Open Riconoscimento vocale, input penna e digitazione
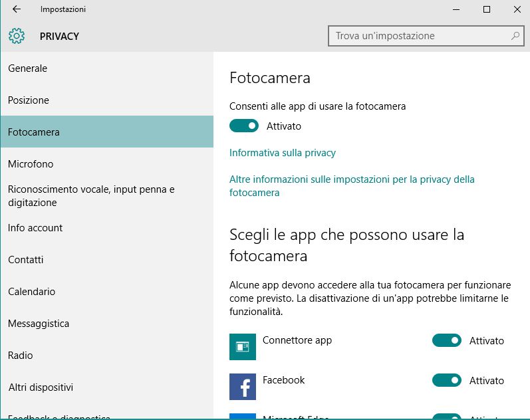 coord(91,196)
